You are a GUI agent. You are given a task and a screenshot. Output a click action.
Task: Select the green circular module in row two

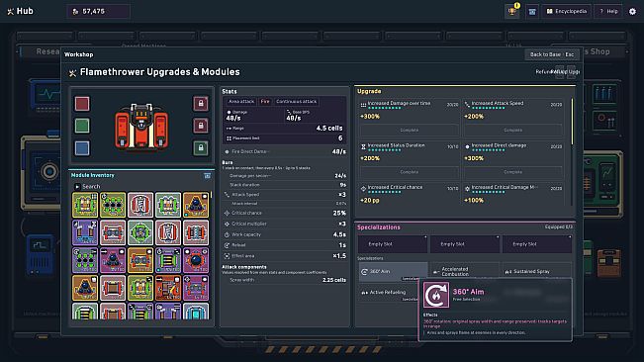pos(140,232)
